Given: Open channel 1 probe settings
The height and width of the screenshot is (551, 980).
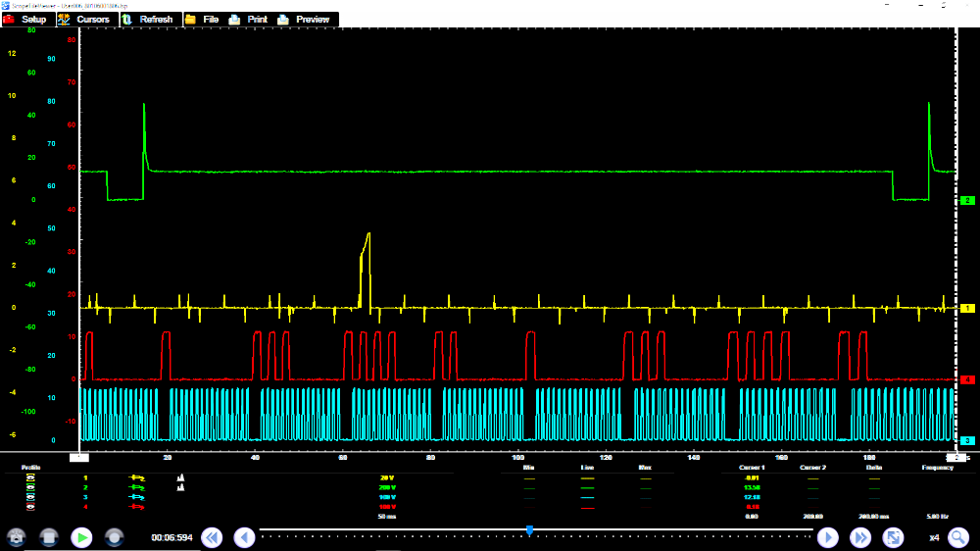Looking at the screenshot, I should click(137, 477).
